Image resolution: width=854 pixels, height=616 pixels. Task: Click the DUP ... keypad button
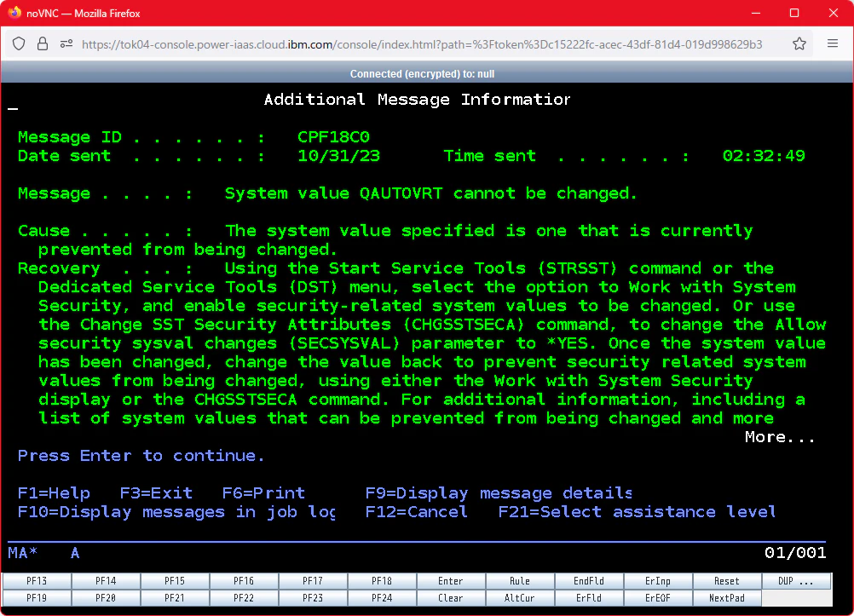(x=796, y=581)
